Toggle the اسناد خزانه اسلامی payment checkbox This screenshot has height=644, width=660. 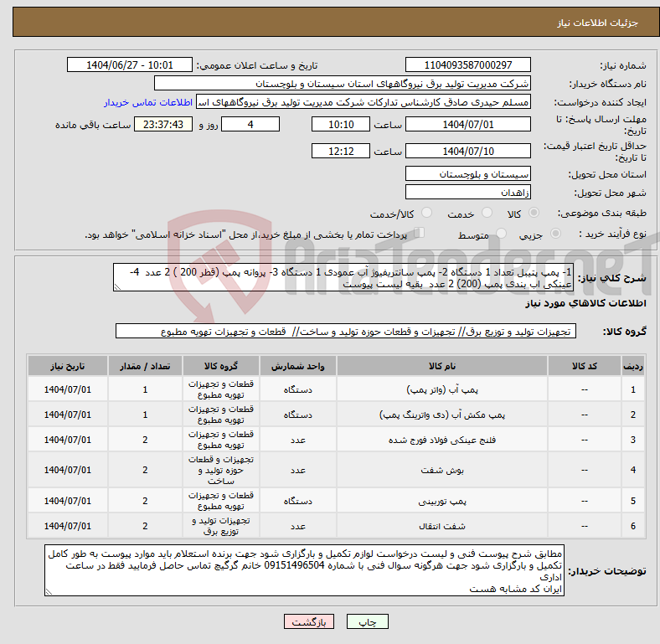tap(420, 233)
